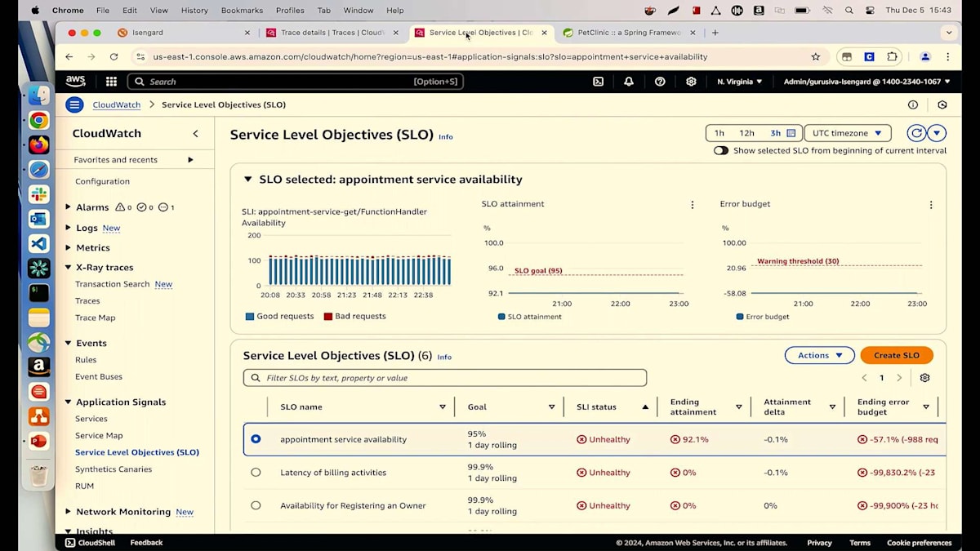Select appointment service availability radio button
This screenshot has height=551, width=980.
(256, 439)
